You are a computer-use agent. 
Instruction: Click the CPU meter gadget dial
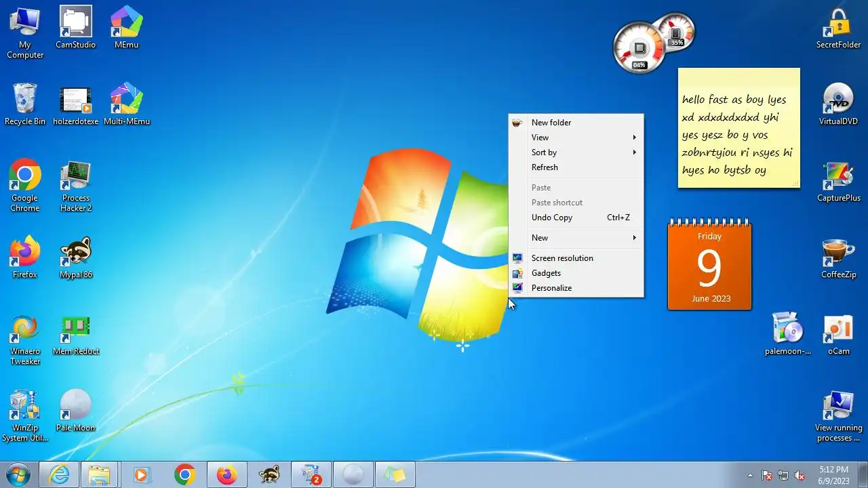coord(639,47)
